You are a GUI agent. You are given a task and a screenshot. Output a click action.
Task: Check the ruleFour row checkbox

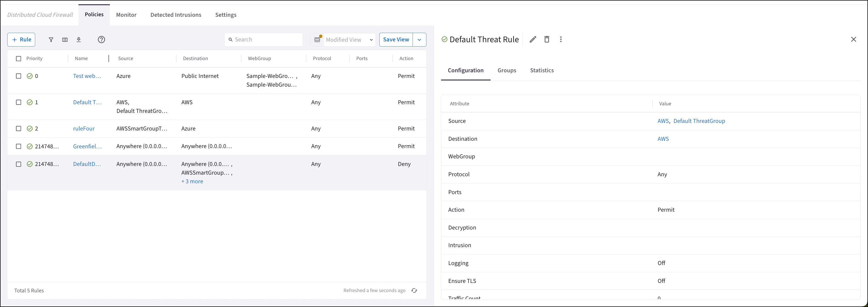click(18, 129)
